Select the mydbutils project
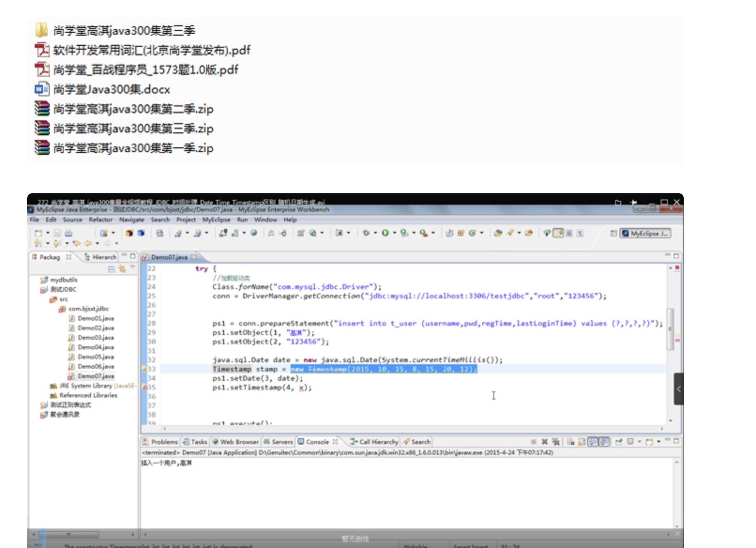 (59, 280)
